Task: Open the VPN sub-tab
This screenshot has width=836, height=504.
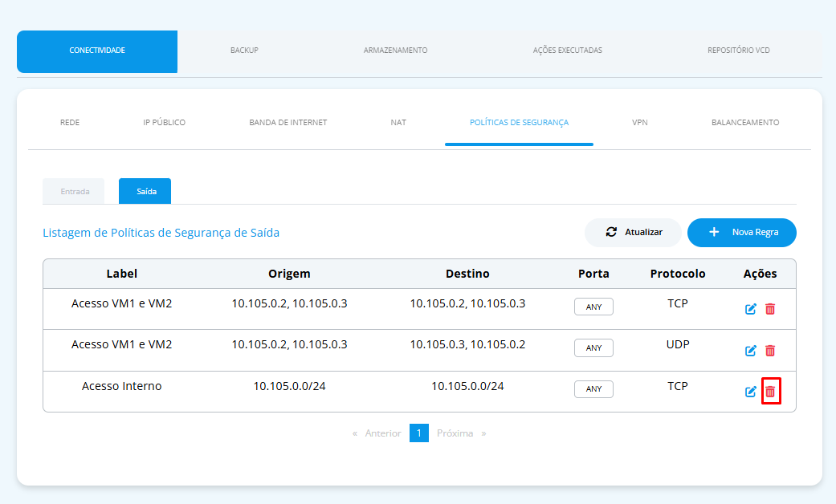Action: (640, 123)
